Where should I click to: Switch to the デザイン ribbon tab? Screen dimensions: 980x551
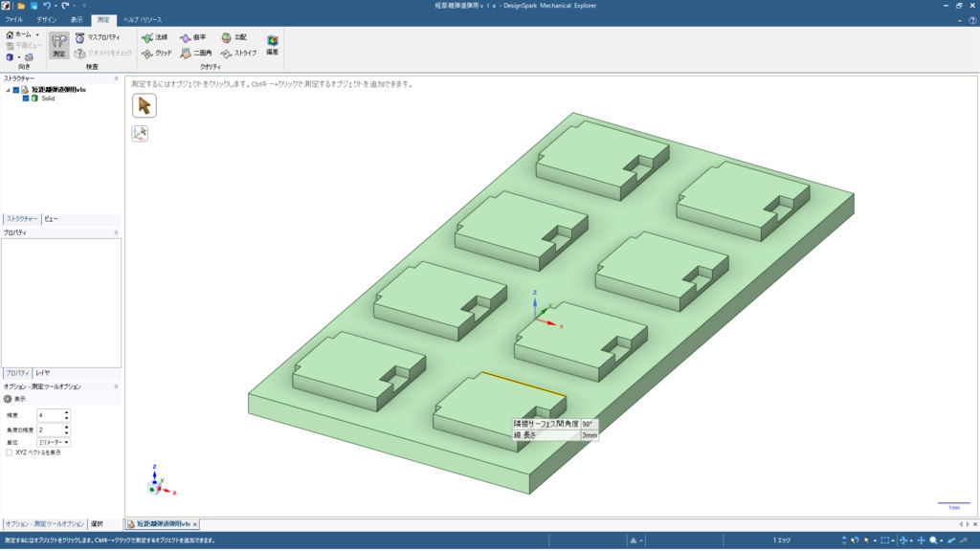pyautogui.click(x=46, y=20)
